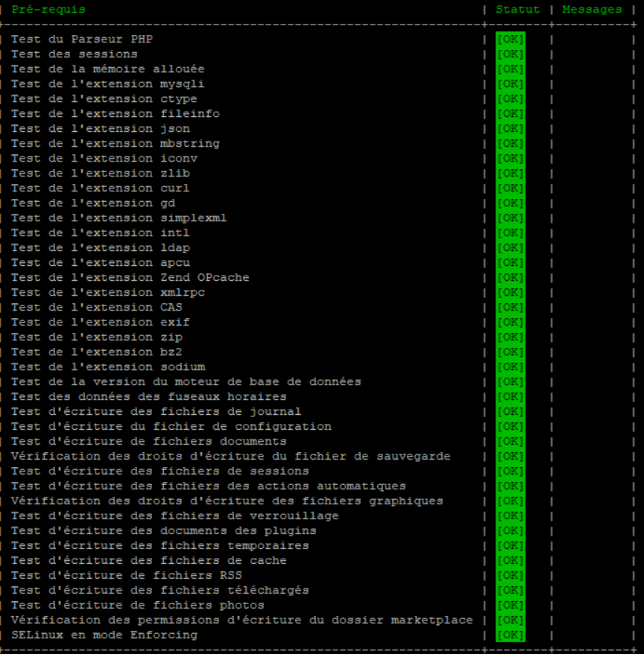
Task: Click the [OK] status for sodium extension
Action: pyautogui.click(x=511, y=367)
